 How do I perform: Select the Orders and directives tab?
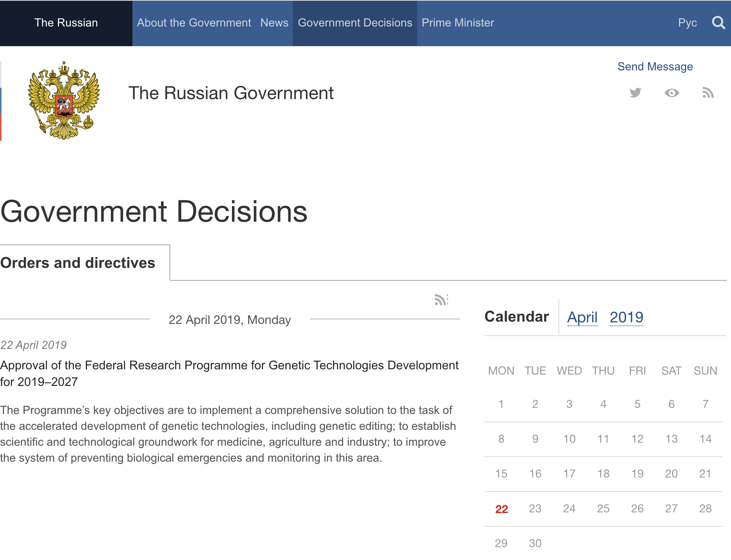(78, 263)
